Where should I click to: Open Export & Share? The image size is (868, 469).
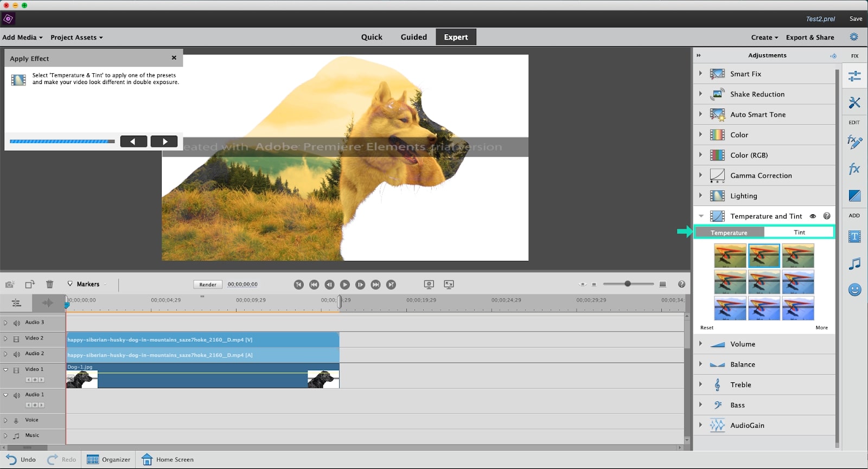pyautogui.click(x=810, y=37)
